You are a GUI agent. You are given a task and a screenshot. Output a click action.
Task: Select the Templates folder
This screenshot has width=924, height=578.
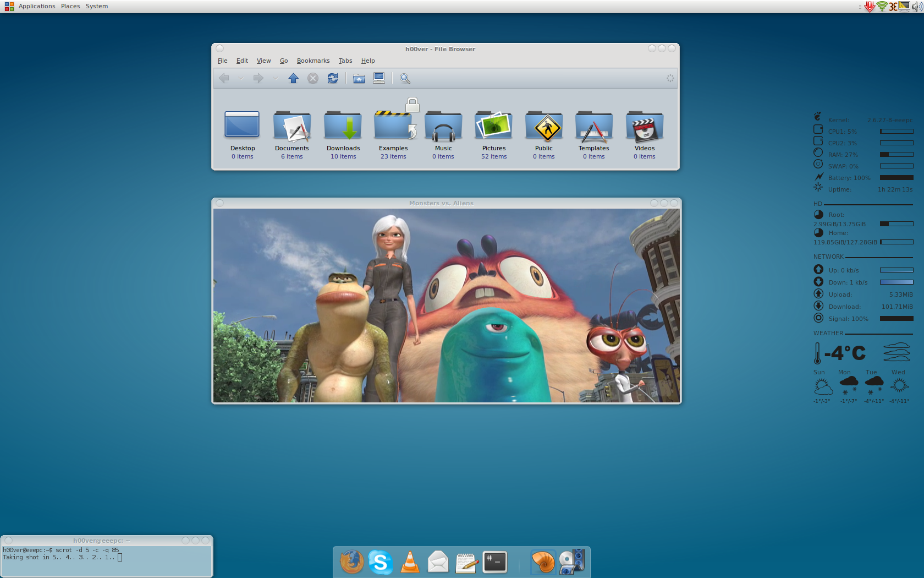tap(594, 135)
